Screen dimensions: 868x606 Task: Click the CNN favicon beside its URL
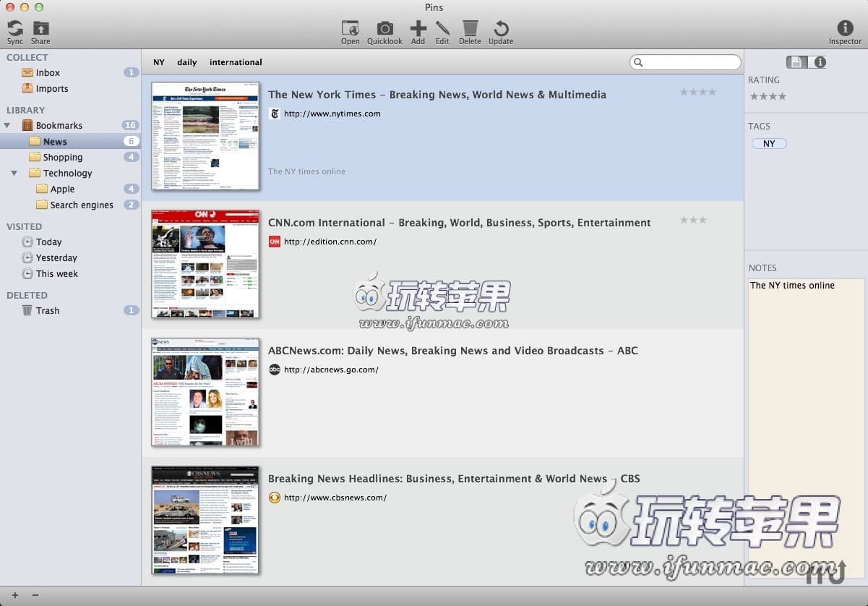(x=275, y=242)
